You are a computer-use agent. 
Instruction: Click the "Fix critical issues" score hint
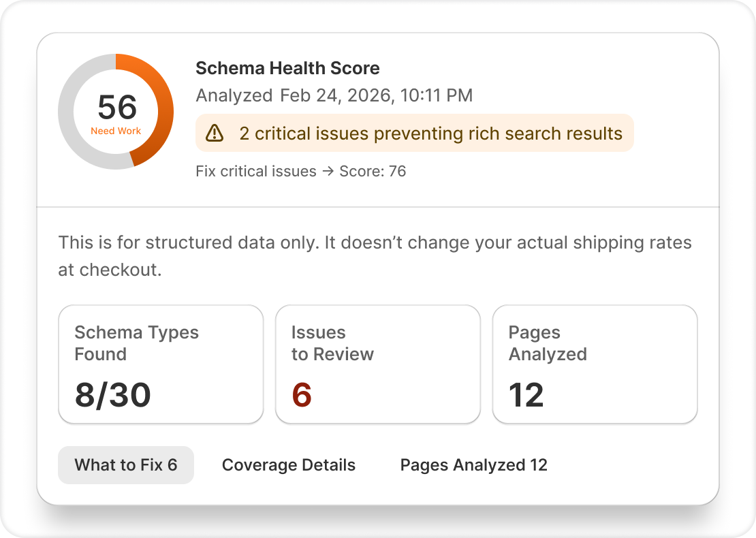[256, 172]
